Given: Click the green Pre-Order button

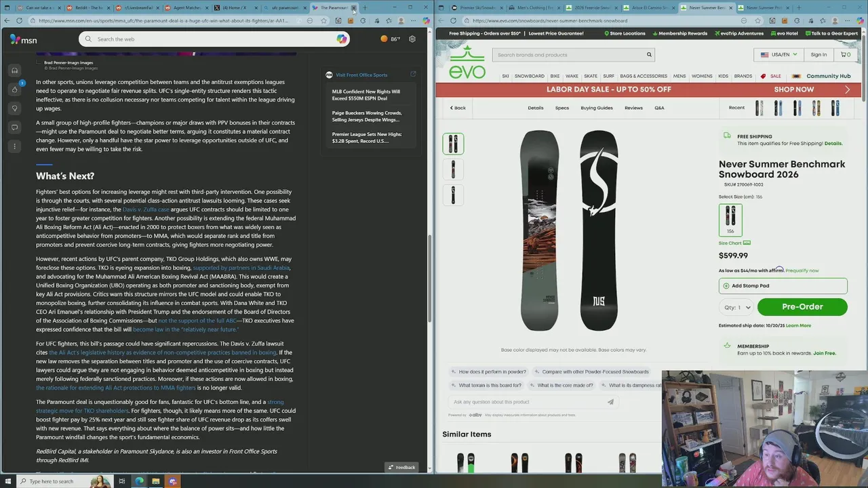Looking at the screenshot, I should [802, 307].
